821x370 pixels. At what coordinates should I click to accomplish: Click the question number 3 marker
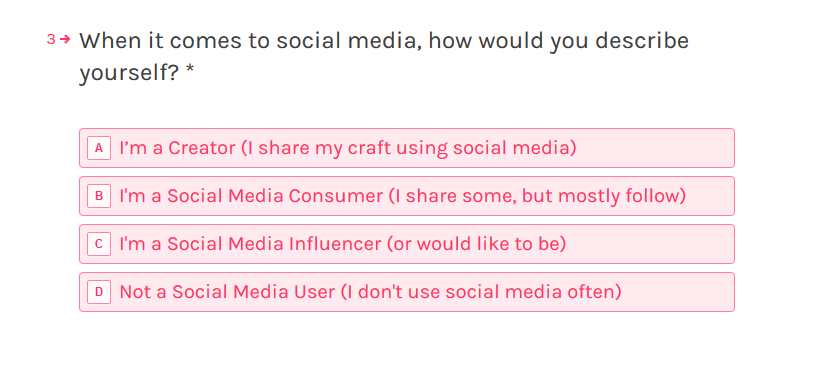(x=51, y=39)
